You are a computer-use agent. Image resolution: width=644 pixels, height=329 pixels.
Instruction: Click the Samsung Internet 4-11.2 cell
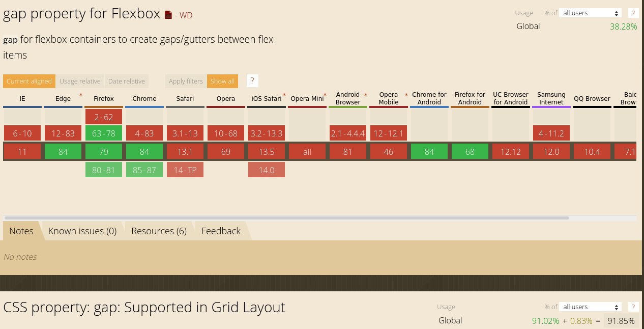551,133
